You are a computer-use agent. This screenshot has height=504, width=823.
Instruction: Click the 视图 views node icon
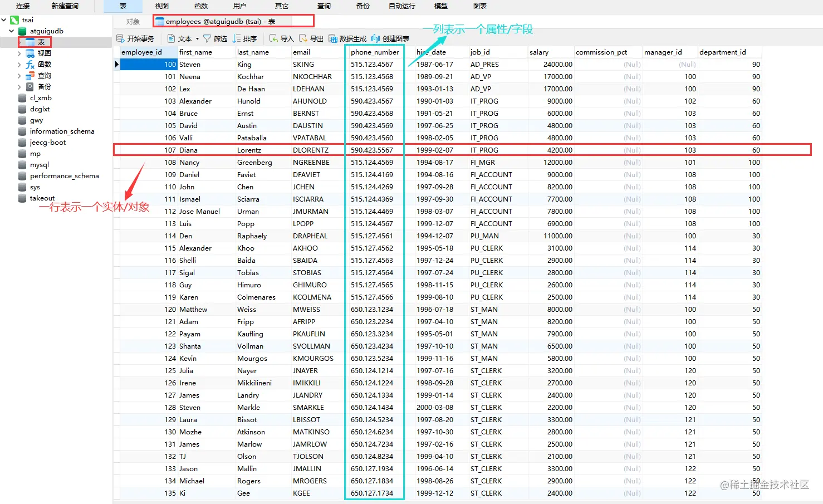[x=31, y=53]
